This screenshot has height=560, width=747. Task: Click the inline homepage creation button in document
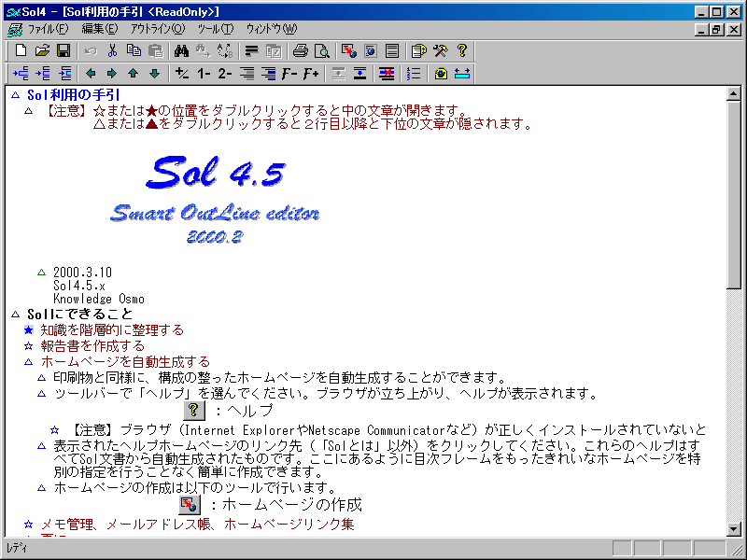(190, 504)
